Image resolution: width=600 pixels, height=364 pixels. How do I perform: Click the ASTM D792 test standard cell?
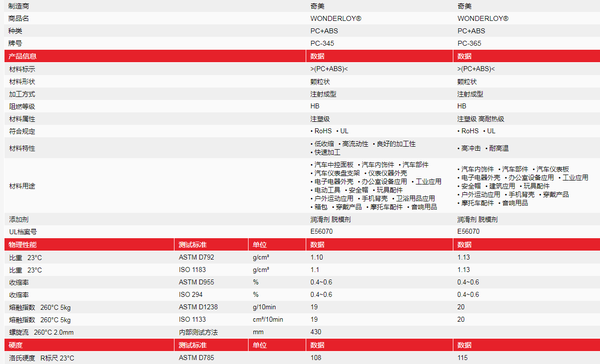[196, 257]
